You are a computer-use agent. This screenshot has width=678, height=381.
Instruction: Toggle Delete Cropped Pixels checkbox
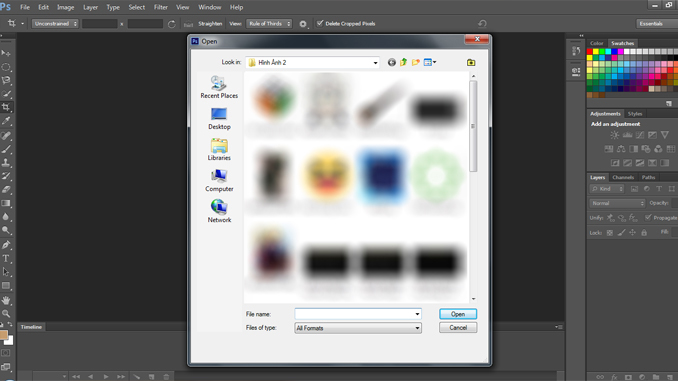point(320,23)
